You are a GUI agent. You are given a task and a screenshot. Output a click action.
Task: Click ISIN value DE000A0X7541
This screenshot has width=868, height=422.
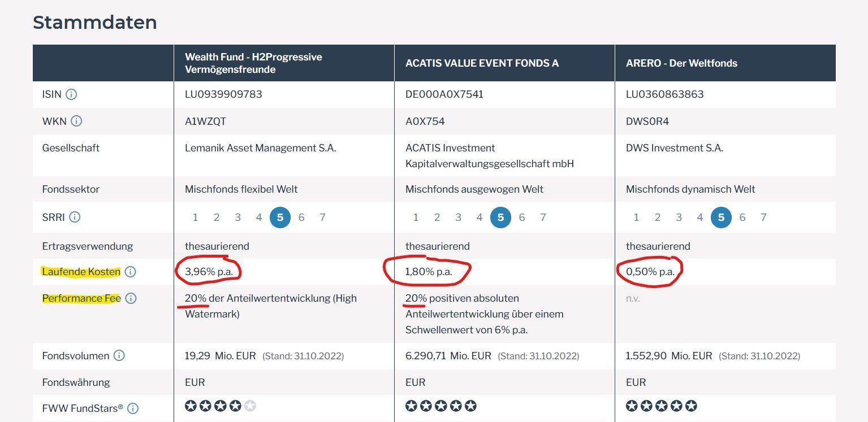[x=444, y=94]
